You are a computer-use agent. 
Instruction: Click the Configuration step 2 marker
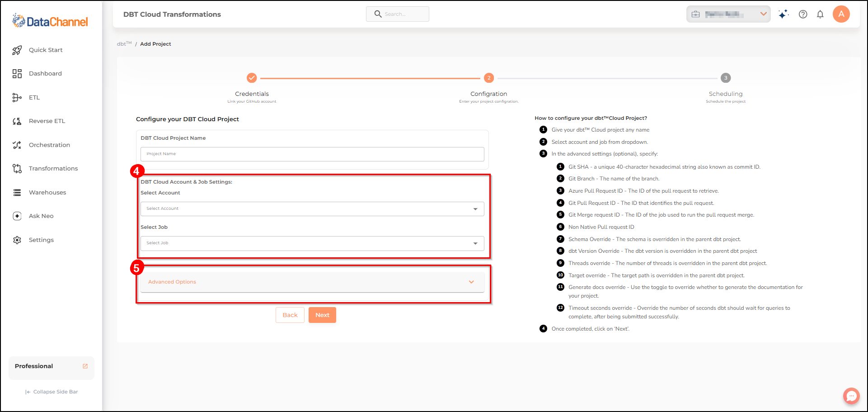point(489,78)
